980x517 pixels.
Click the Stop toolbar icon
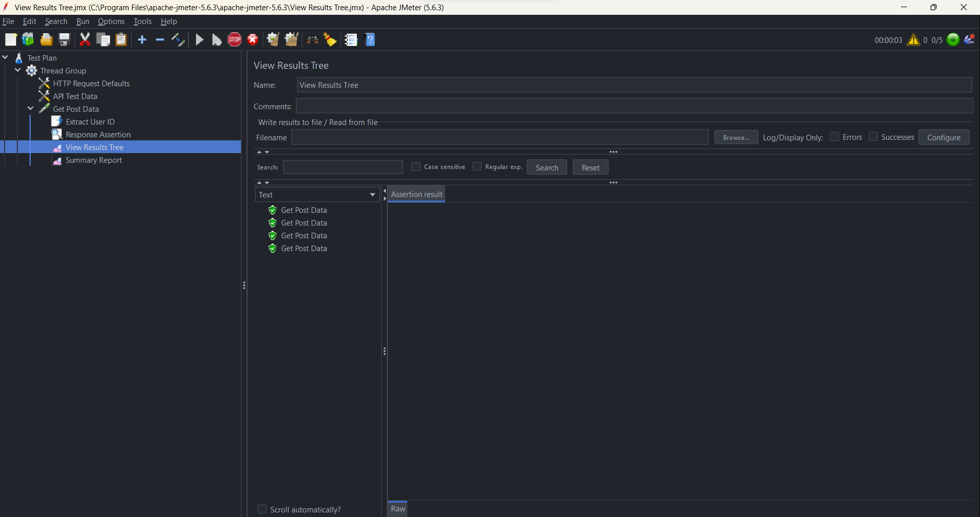[x=234, y=39]
